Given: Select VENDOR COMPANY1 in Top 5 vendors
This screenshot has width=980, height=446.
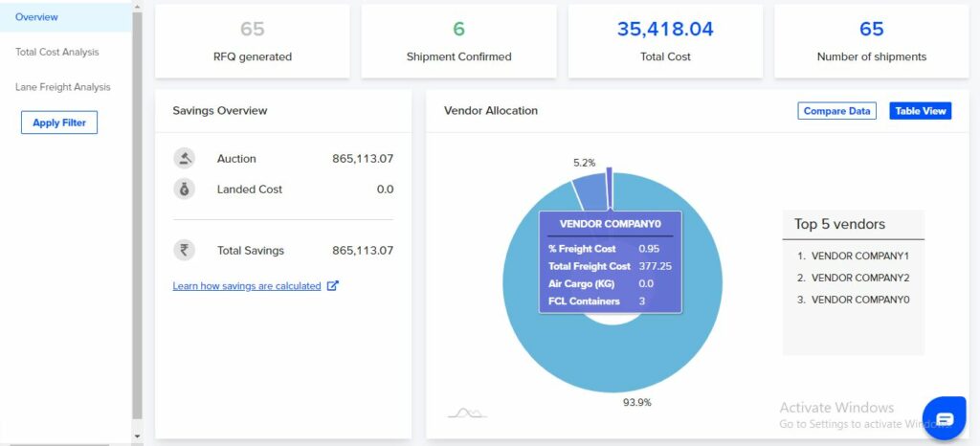Looking at the screenshot, I should point(859,256).
